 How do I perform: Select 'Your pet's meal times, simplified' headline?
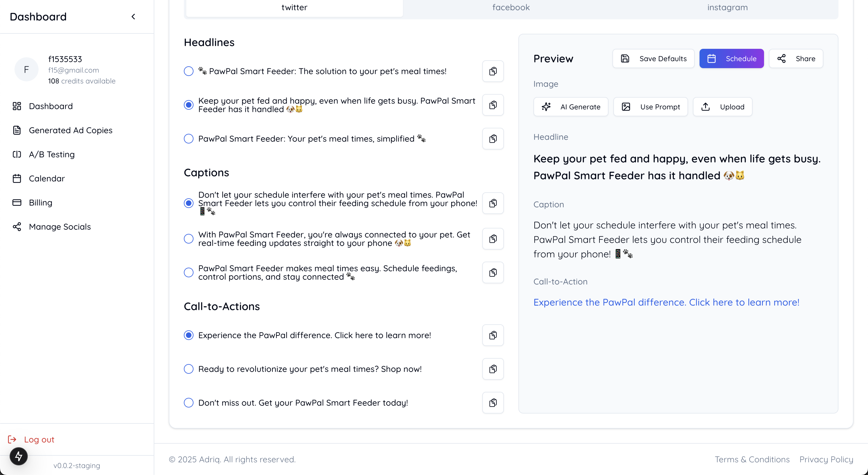click(x=189, y=138)
